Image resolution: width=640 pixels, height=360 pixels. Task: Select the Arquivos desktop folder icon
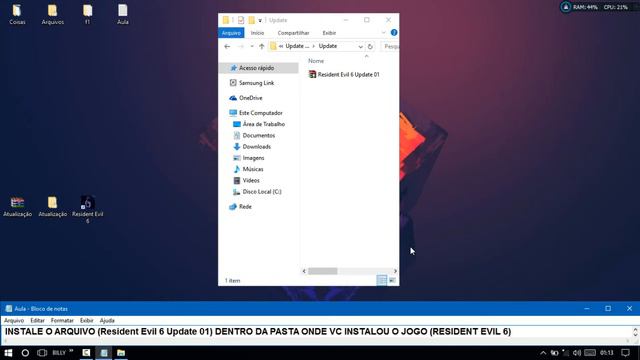click(52, 14)
